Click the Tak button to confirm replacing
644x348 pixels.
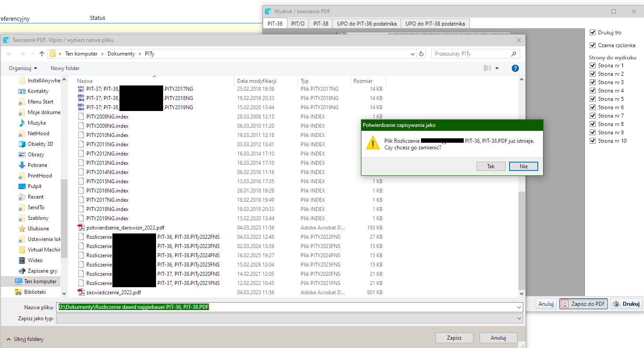(491, 167)
